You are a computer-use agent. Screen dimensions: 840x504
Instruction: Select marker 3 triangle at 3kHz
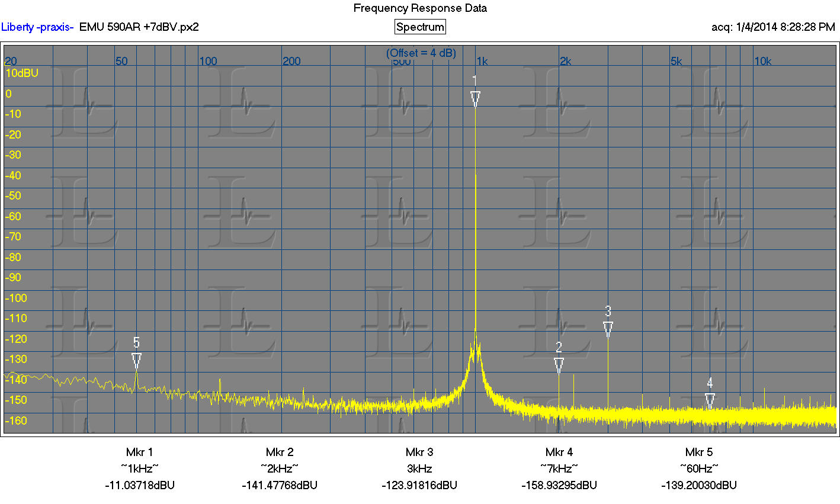(608, 329)
